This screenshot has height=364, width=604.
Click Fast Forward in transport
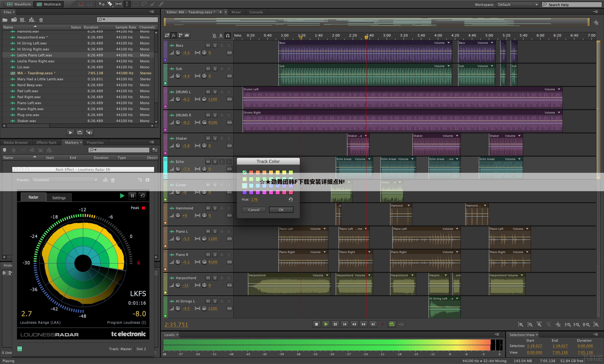[x=364, y=325]
